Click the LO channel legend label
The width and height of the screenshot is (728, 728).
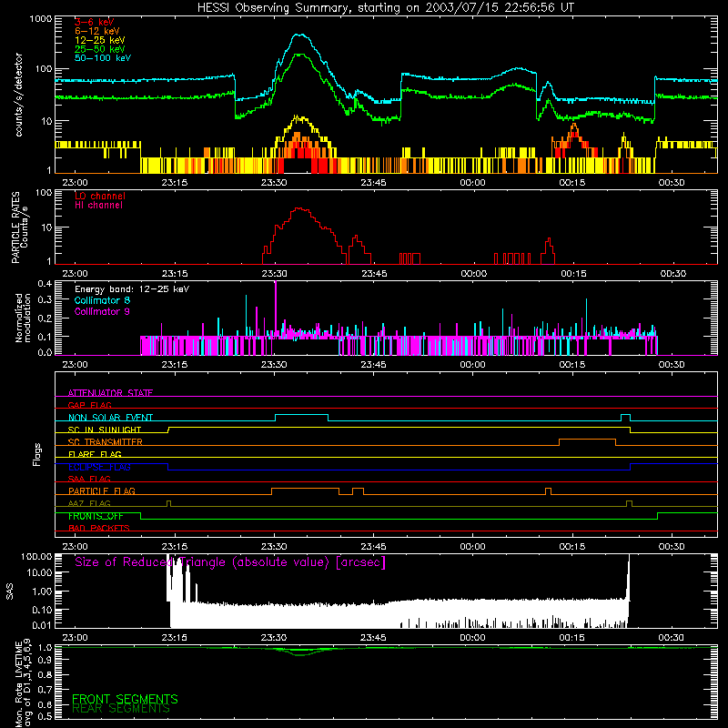click(x=100, y=197)
